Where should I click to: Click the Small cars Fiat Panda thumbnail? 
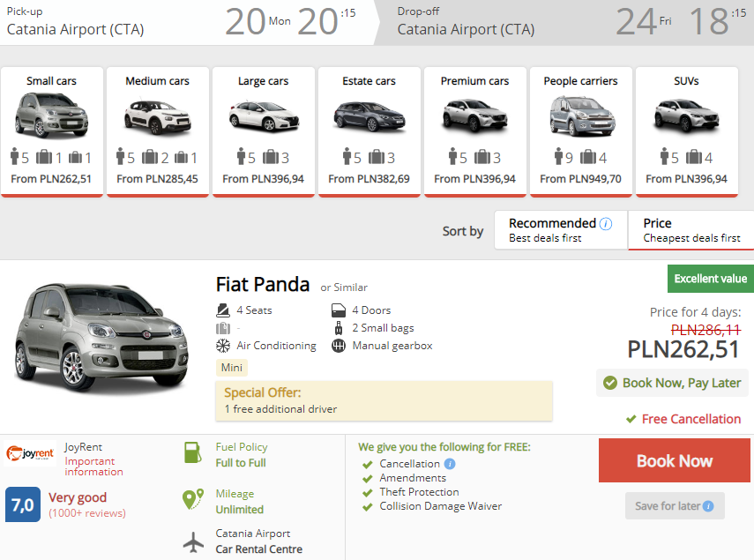click(x=51, y=116)
